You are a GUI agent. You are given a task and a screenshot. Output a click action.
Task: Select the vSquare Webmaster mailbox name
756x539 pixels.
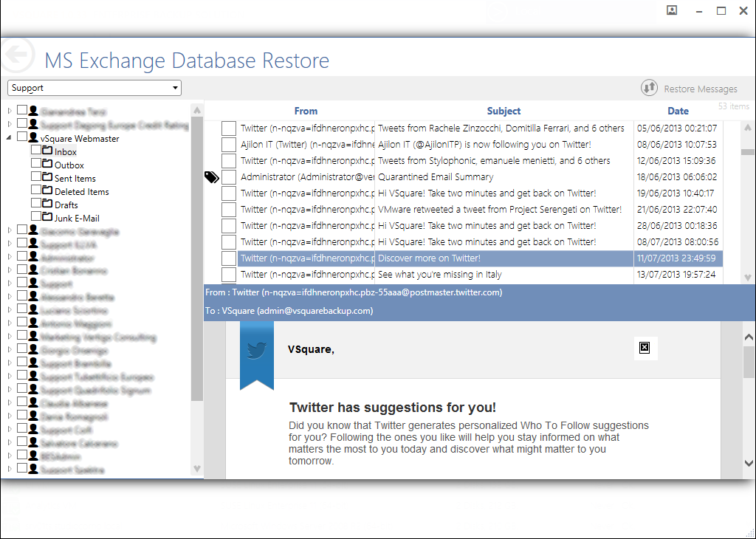click(80, 138)
